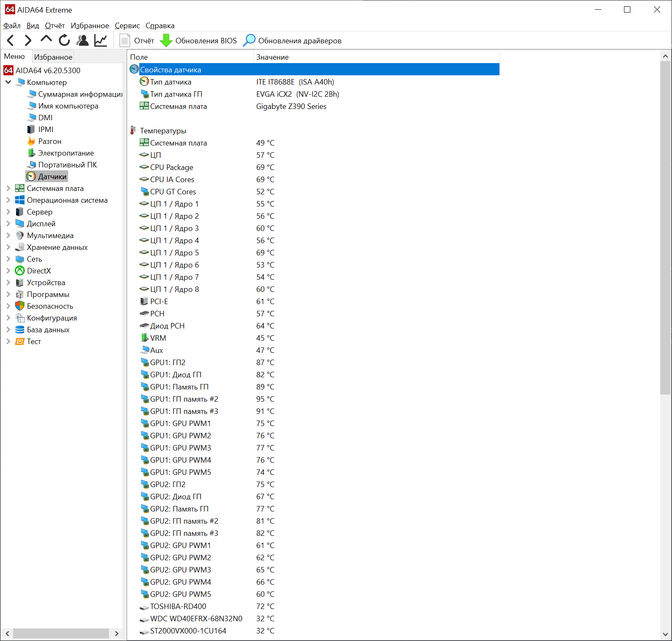Viewport: 672px width, 641px height.
Task: Expand the Операционная система tree node
Action: click(x=8, y=200)
